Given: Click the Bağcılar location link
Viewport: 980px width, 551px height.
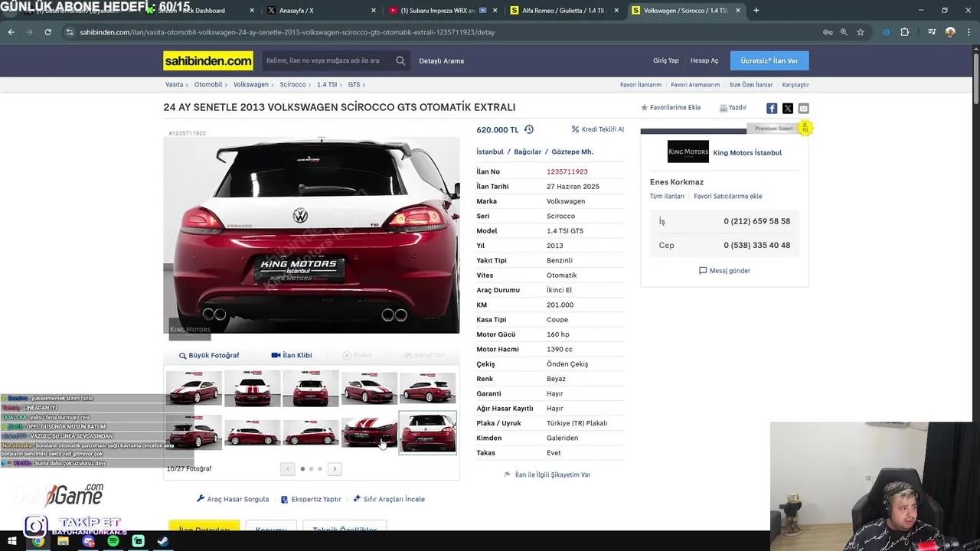Looking at the screenshot, I should (x=528, y=152).
